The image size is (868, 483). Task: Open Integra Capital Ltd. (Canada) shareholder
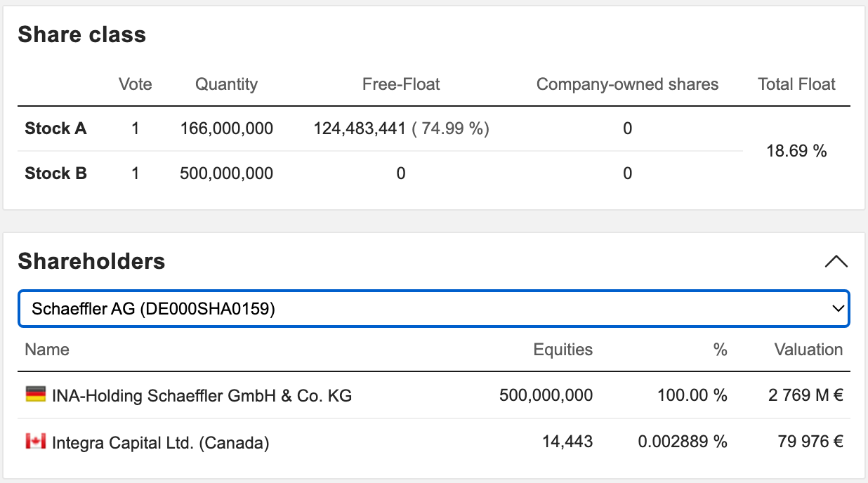(161, 442)
